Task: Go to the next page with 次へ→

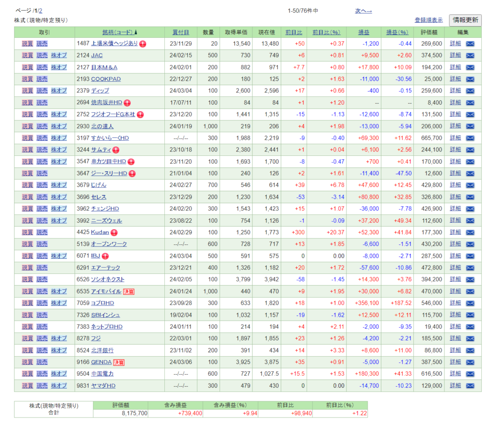Action: pyautogui.click(x=363, y=11)
